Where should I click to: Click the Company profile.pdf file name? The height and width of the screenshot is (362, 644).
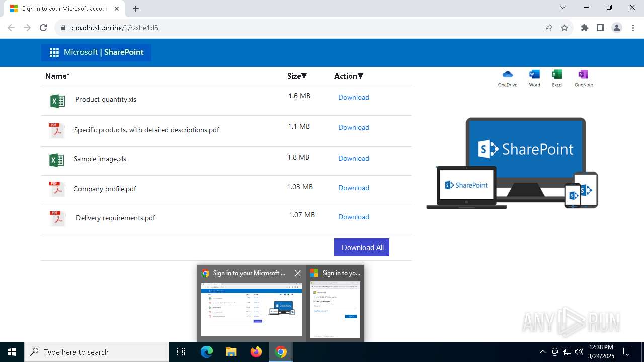coord(105,189)
